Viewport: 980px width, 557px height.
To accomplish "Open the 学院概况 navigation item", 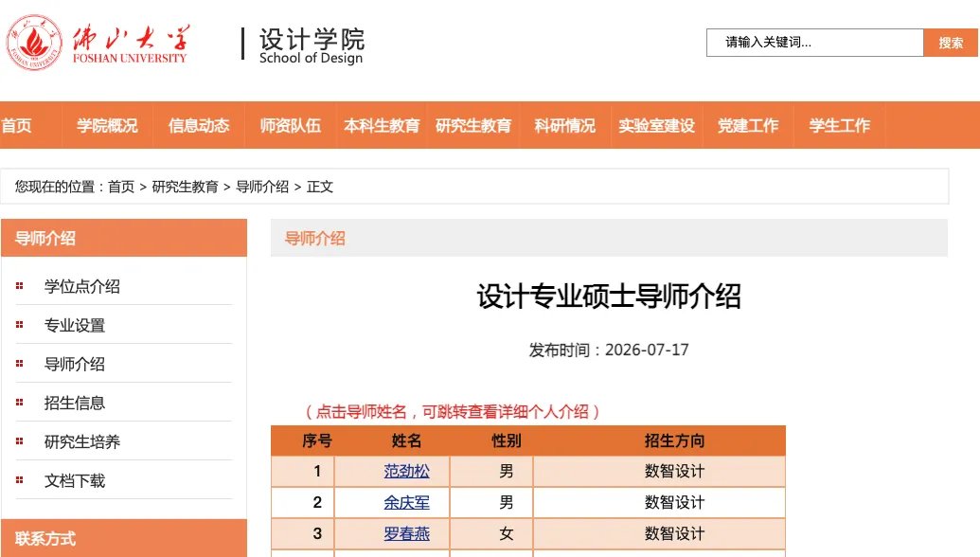I will [107, 126].
